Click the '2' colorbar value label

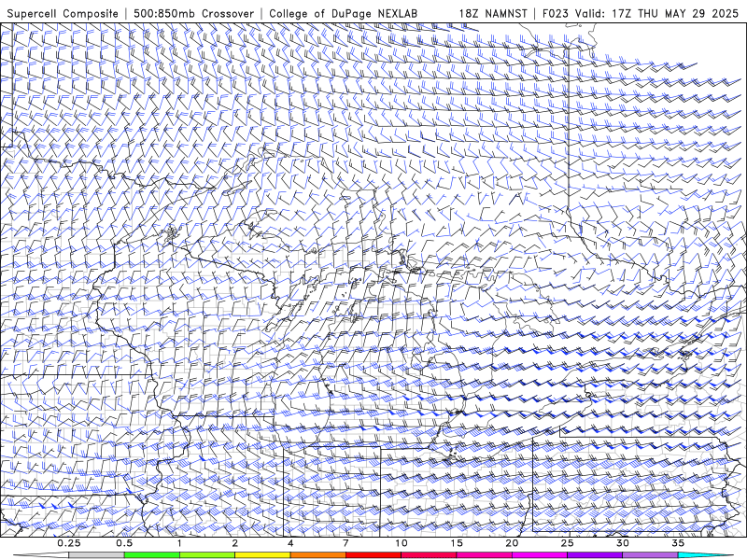[235, 543]
